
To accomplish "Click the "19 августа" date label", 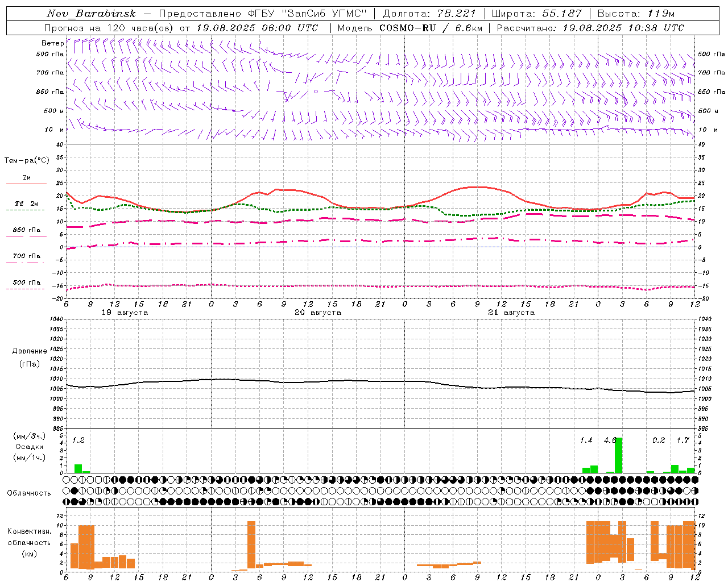I will click(x=125, y=313).
